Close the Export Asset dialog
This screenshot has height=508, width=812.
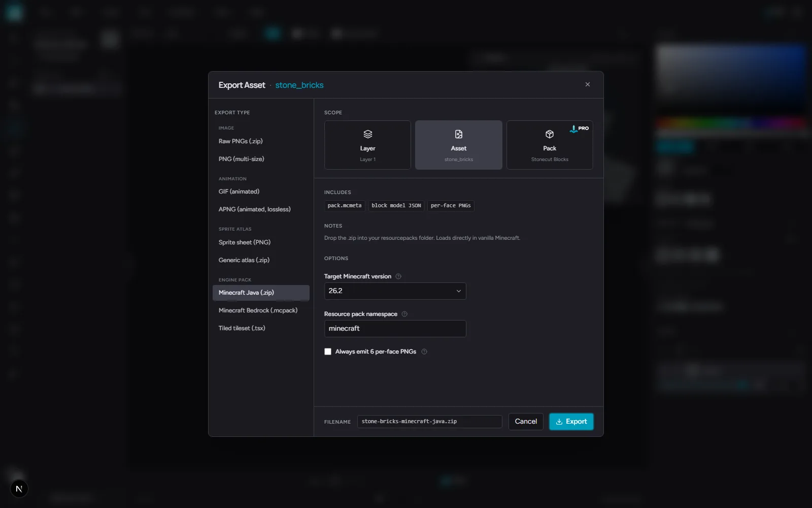pyautogui.click(x=587, y=84)
